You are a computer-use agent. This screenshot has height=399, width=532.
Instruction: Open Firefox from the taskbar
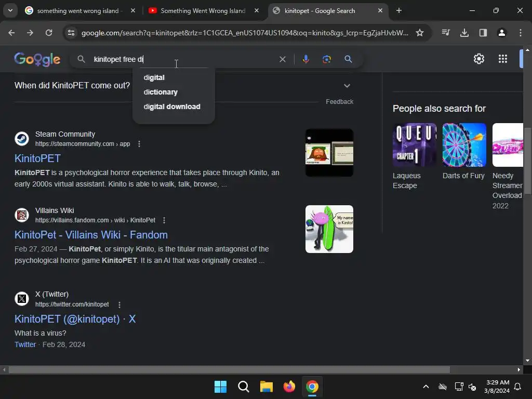click(289, 387)
